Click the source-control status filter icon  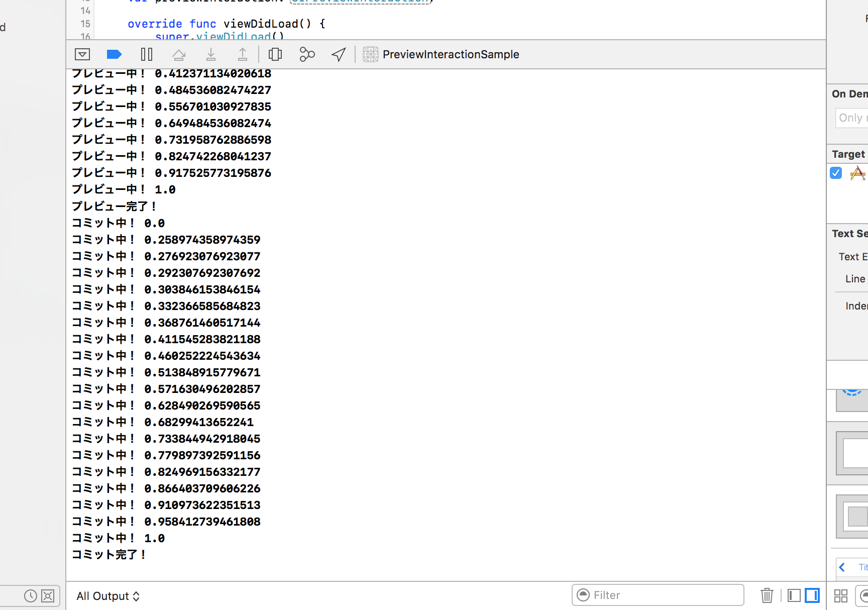[48, 596]
